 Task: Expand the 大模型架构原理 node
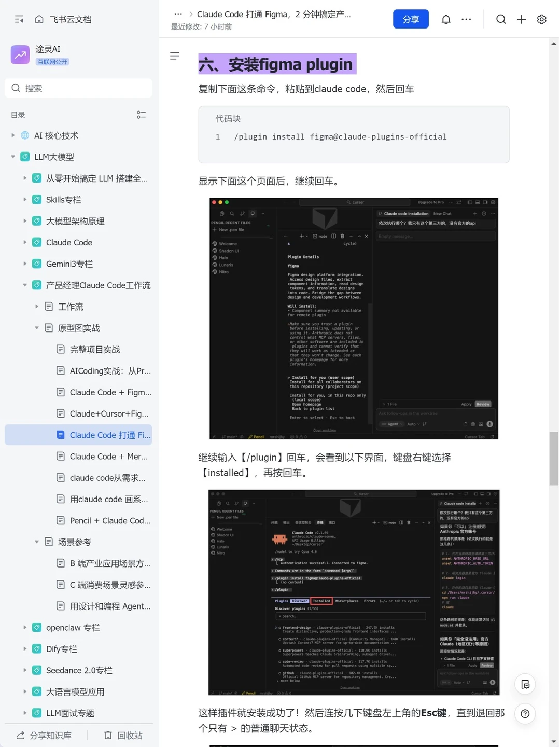pos(25,221)
